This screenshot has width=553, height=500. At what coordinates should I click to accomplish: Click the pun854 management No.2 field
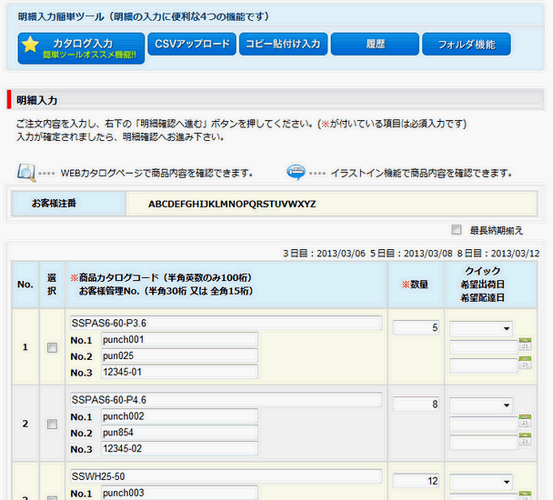[x=180, y=433]
